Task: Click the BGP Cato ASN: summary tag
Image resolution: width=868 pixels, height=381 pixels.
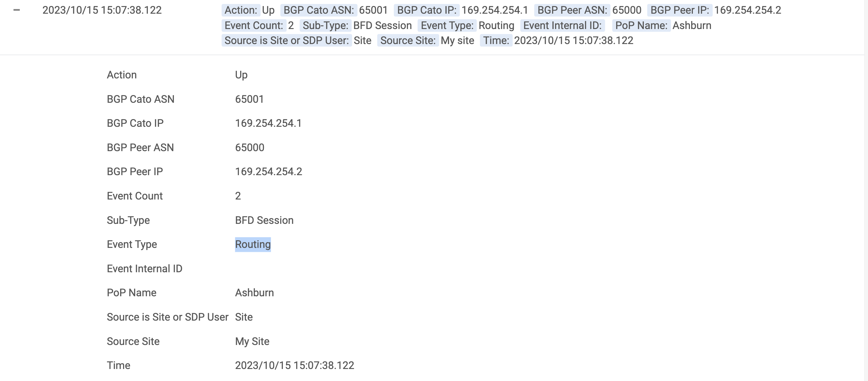Action: (319, 10)
